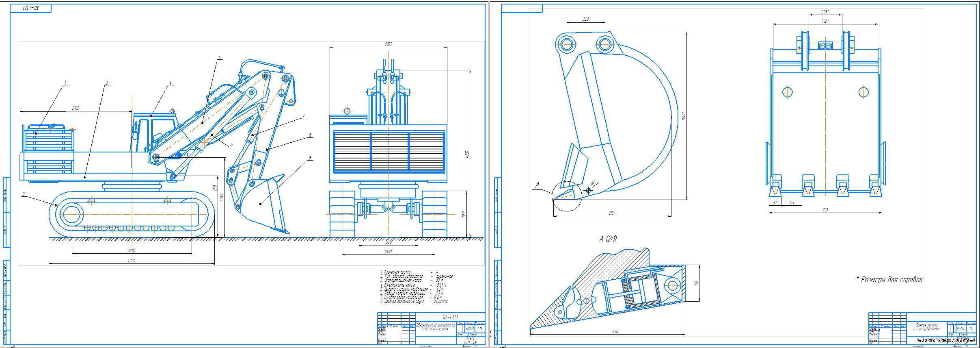This screenshot has height=348, width=980.
Task: Select the 450 dimension under detail view
Action: (615, 332)
